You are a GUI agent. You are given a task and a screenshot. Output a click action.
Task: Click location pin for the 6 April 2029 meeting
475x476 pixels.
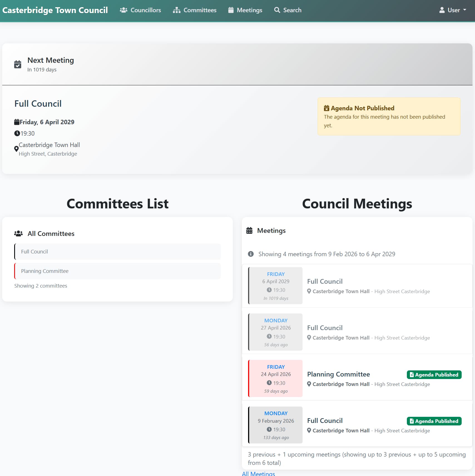(x=309, y=291)
